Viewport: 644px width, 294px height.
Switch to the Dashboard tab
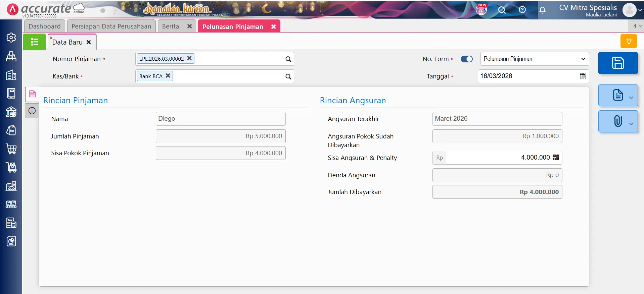point(44,26)
